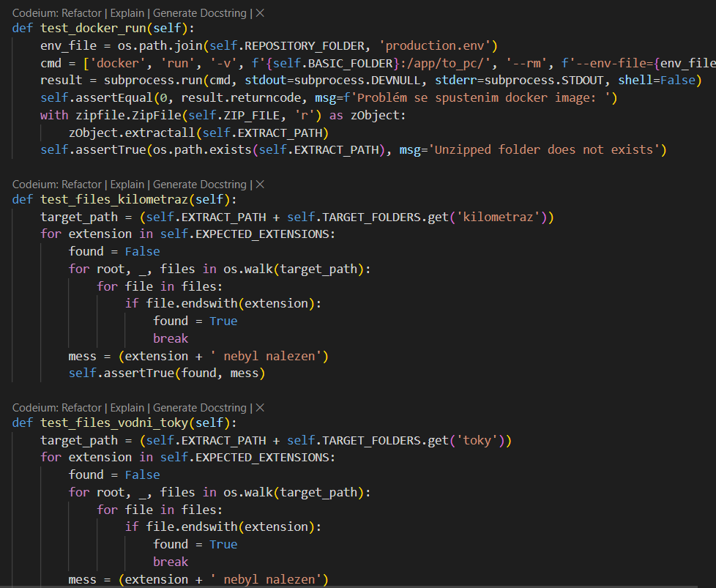716x588 pixels.
Task: Click the 'toky' string literal
Action: pos(482,440)
